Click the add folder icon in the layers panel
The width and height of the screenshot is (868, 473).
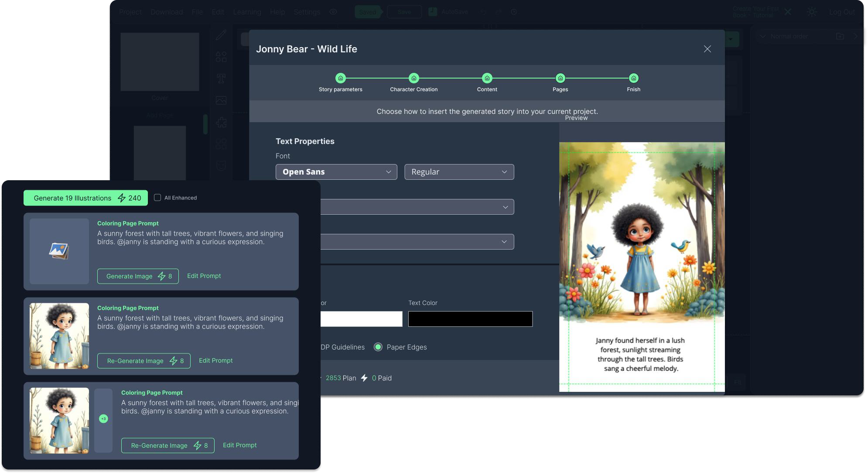840,36
